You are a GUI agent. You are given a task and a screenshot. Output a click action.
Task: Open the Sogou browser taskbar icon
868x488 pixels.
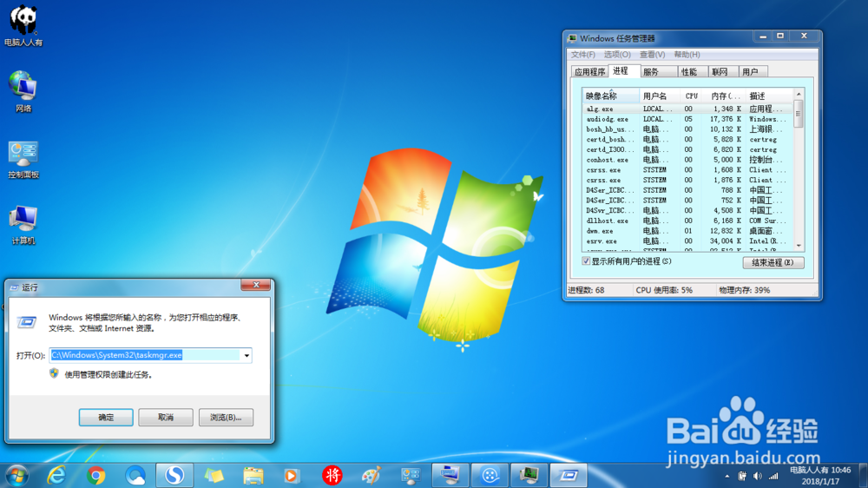(x=174, y=475)
